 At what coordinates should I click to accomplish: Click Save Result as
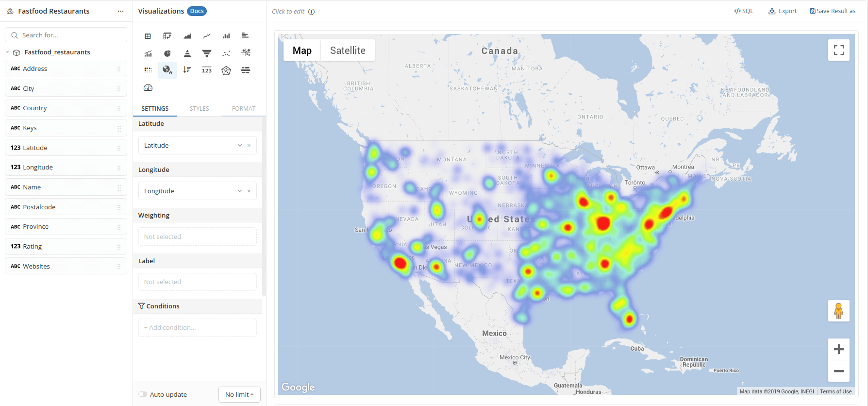click(833, 11)
